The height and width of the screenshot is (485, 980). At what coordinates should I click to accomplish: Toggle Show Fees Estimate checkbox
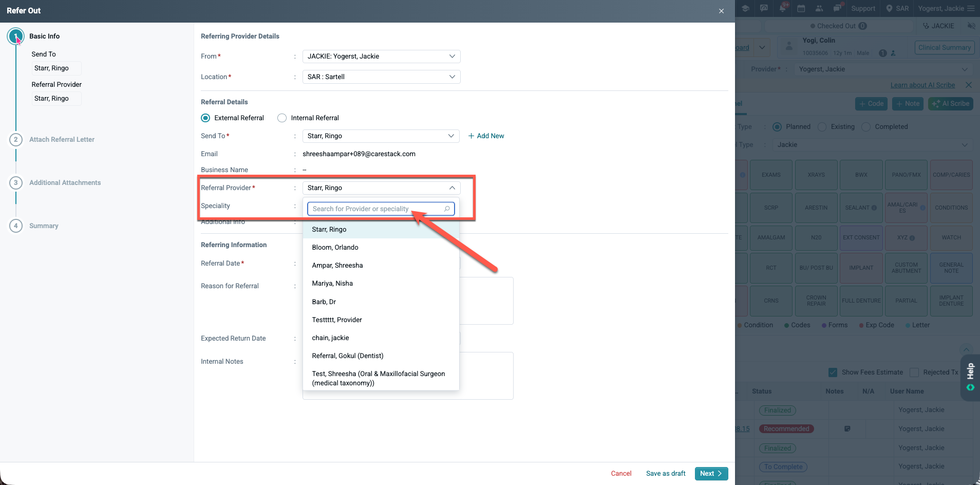tap(833, 372)
